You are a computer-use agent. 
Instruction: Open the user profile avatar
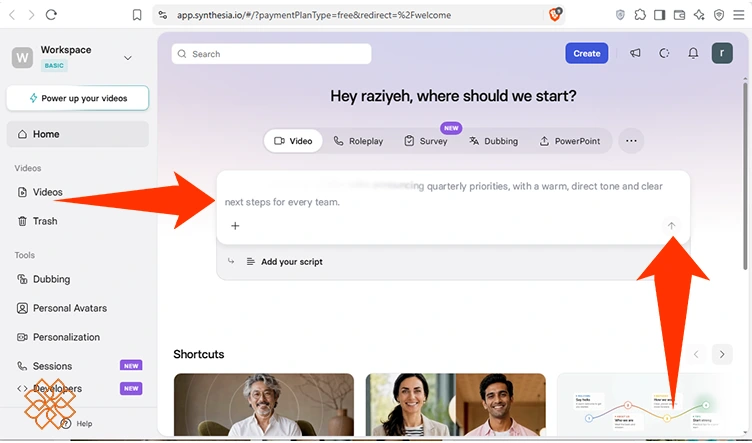[722, 53]
